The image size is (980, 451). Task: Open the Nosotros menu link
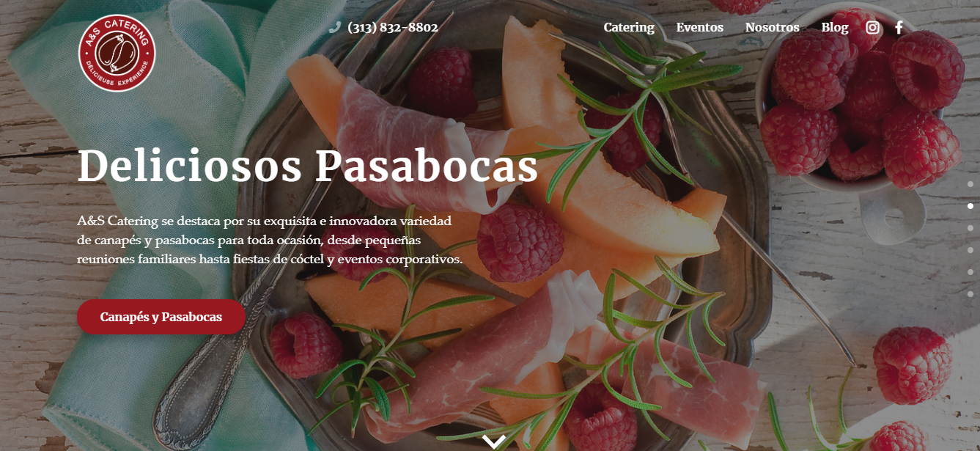(772, 27)
